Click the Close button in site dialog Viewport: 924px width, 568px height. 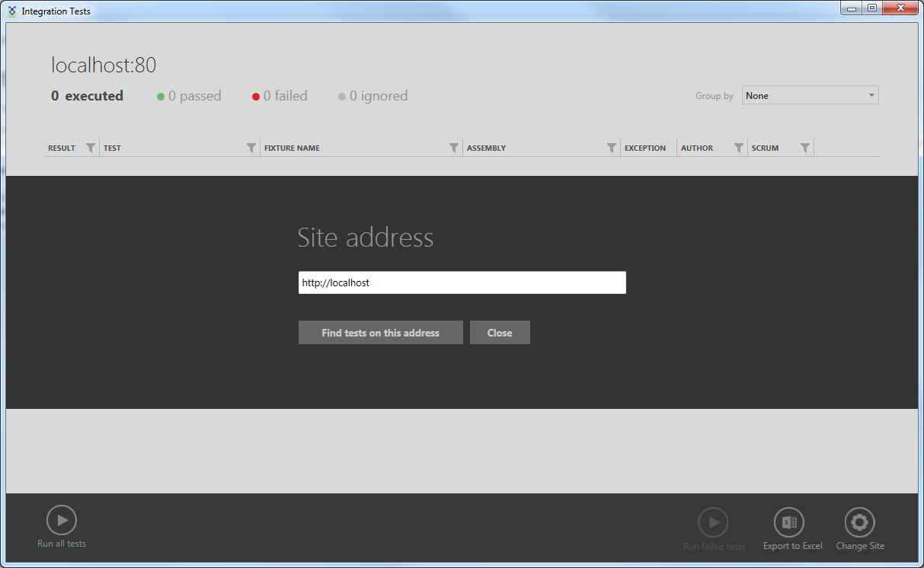pos(500,333)
